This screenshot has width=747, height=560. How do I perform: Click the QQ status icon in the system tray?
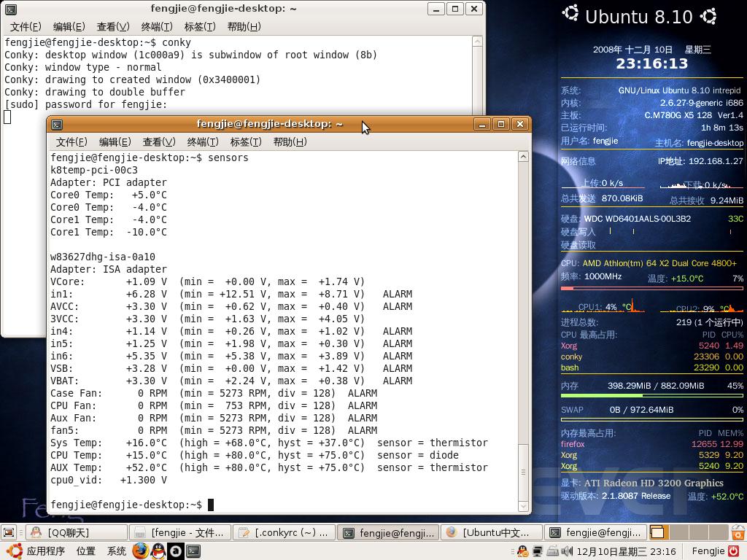pos(522,551)
